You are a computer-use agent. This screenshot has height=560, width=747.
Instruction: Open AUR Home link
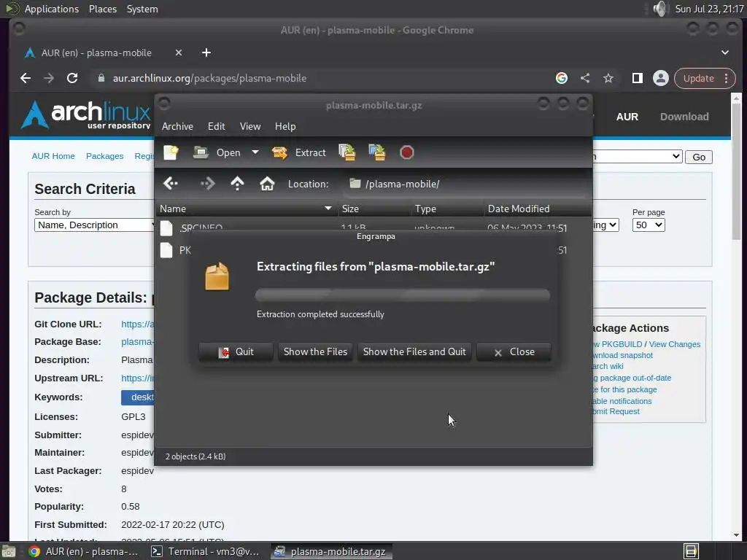pos(53,156)
